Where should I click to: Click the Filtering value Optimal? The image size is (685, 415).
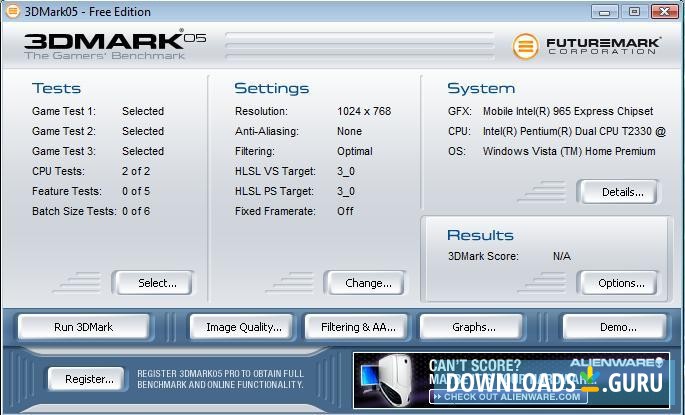click(355, 151)
